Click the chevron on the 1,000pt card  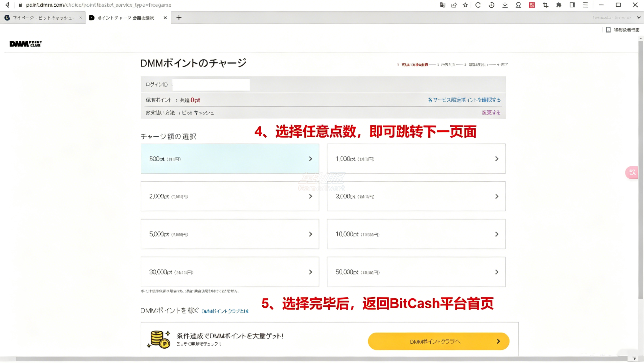pos(497,159)
